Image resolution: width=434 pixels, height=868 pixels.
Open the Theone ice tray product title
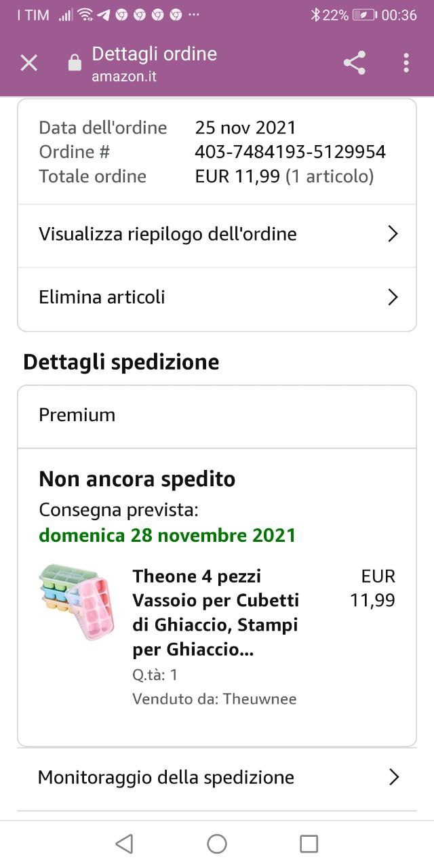216,612
